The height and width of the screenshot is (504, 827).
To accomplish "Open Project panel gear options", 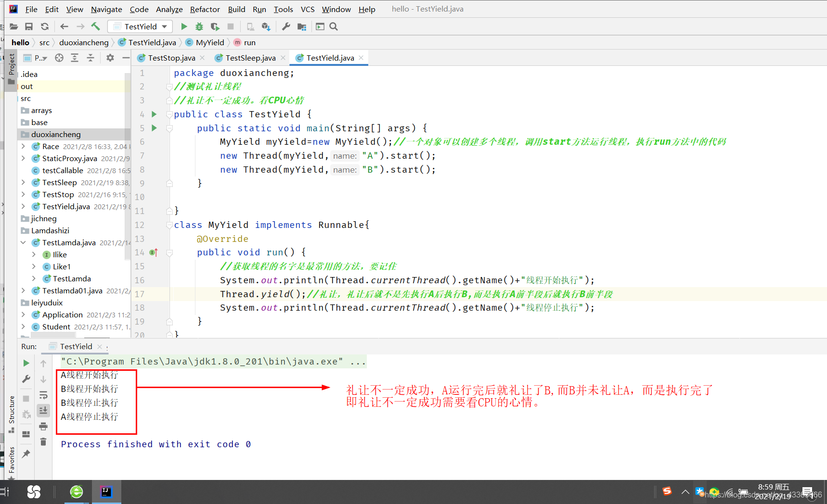I will [x=110, y=58].
